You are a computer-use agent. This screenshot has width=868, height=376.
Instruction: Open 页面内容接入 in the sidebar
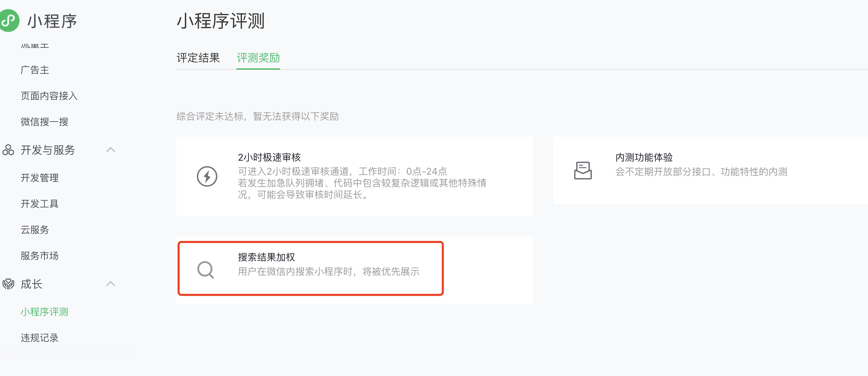(49, 96)
